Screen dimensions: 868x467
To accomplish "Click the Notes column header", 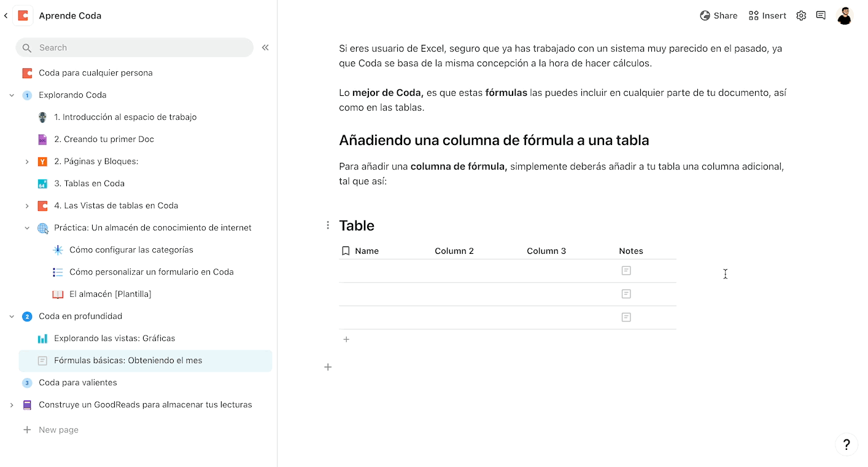I will (631, 251).
